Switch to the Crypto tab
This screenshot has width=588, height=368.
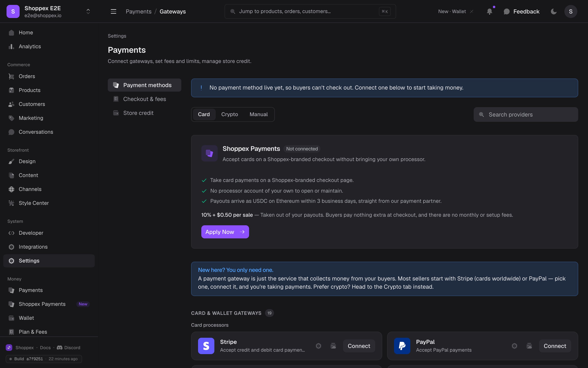230,114
